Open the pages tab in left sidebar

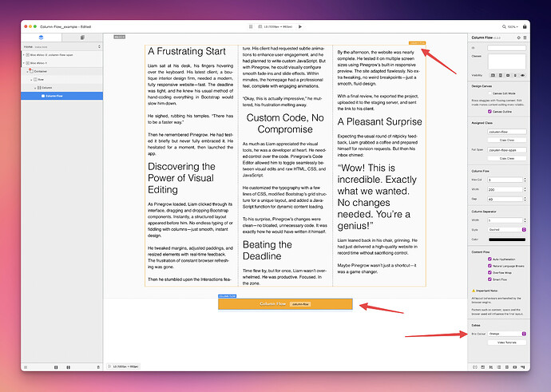(x=82, y=38)
